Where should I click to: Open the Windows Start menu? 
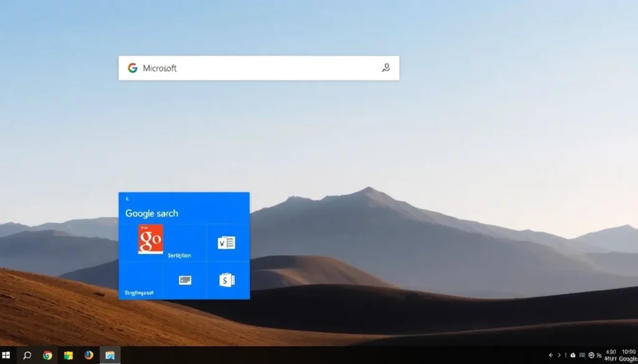click(x=6, y=355)
